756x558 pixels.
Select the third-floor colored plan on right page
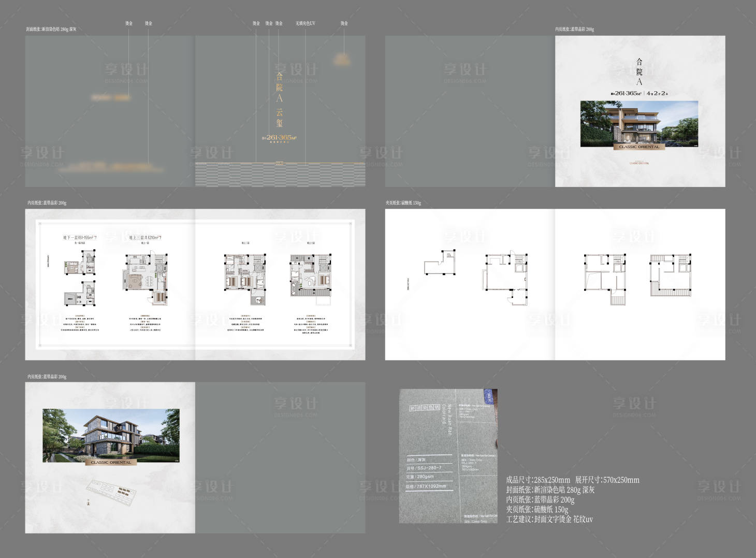coord(311,276)
